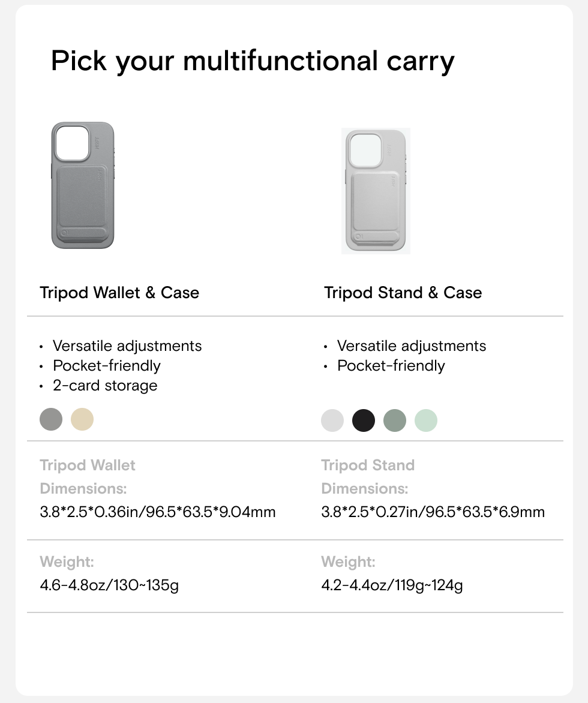The image size is (588, 703).
Task: Click the Tripod Wallet dimensions value
Action: point(158,512)
